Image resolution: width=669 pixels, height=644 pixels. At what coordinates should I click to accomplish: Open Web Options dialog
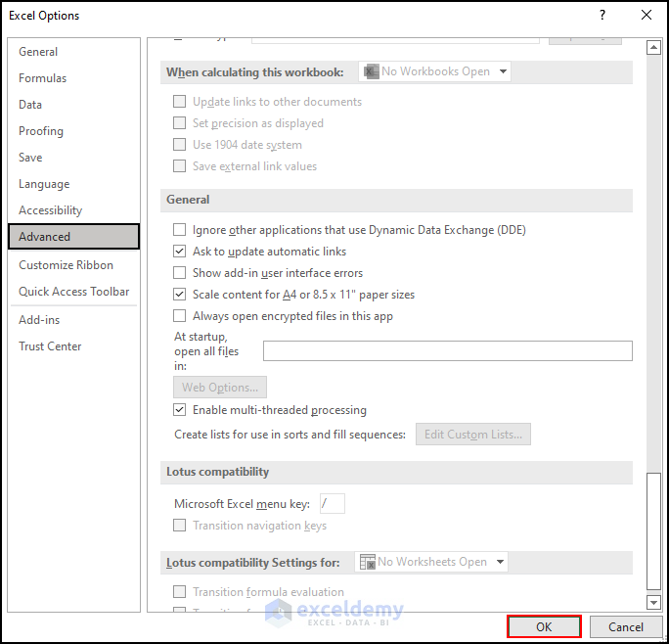[220, 388]
